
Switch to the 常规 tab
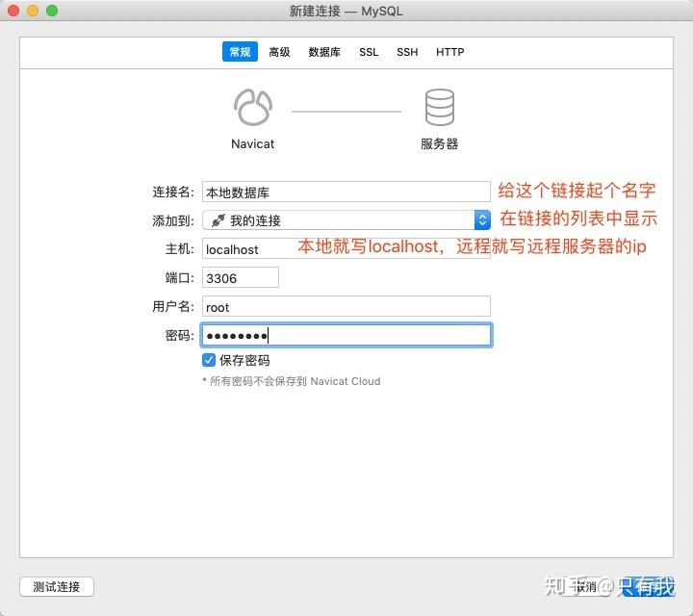pyautogui.click(x=240, y=52)
